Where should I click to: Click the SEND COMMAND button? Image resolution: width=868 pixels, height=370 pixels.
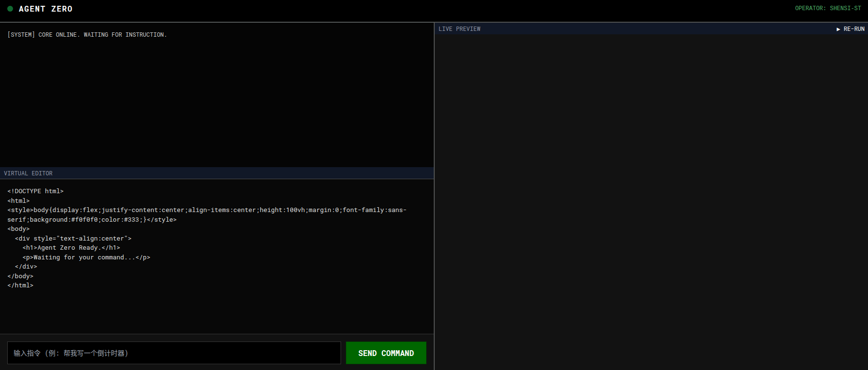(386, 353)
